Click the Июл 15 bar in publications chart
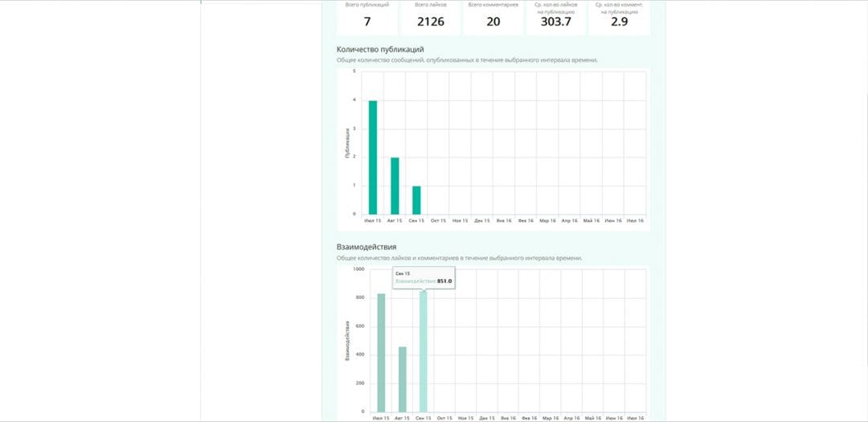The width and height of the screenshot is (868, 422). 372,158
